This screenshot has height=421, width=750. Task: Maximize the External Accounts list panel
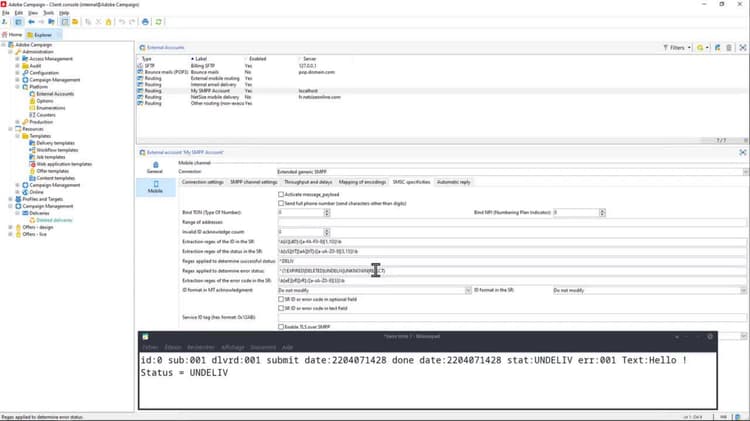click(743, 48)
